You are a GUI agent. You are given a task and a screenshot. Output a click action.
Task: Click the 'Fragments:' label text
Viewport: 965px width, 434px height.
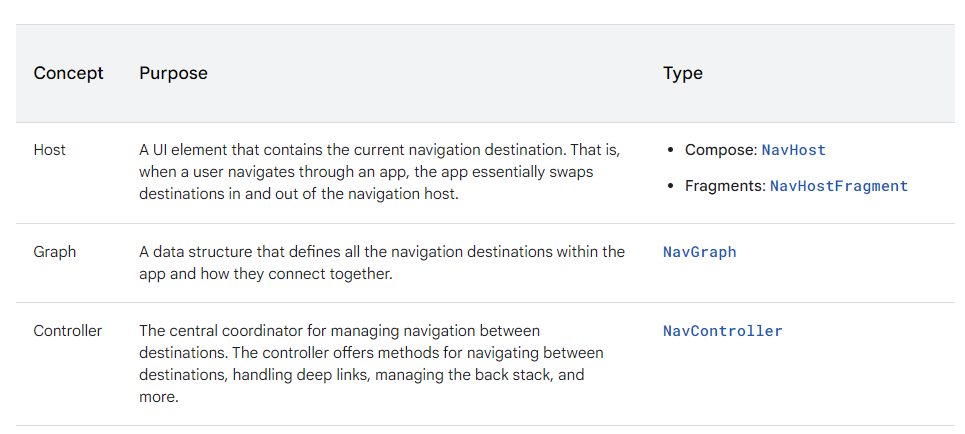[x=725, y=186]
